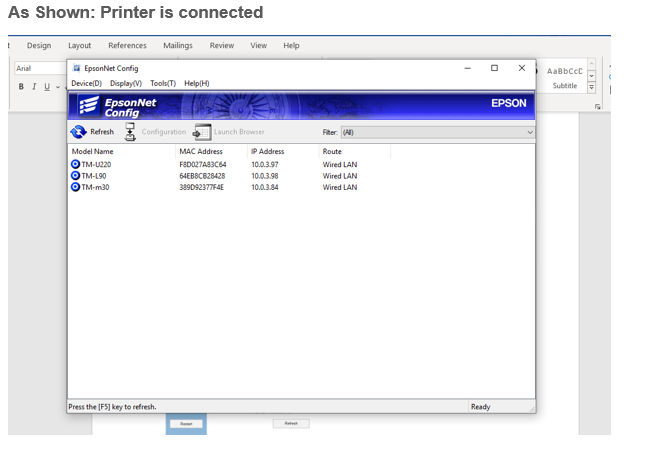Click Wired LAN route of TM-m30
654x472 pixels.
pyautogui.click(x=340, y=187)
